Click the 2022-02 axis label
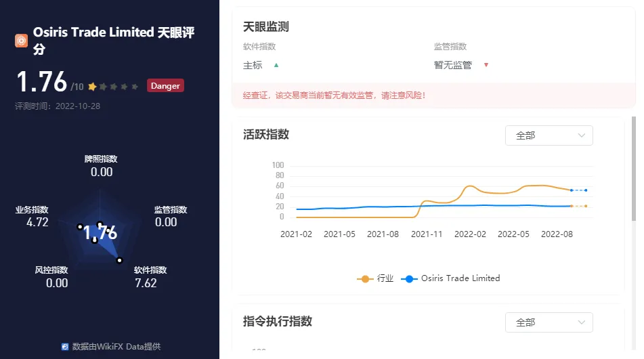This screenshot has height=359, width=644. tap(470, 234)
